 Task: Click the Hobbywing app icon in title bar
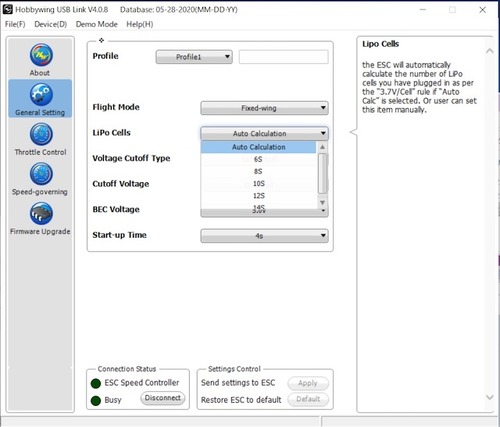(x=7, y=9)
